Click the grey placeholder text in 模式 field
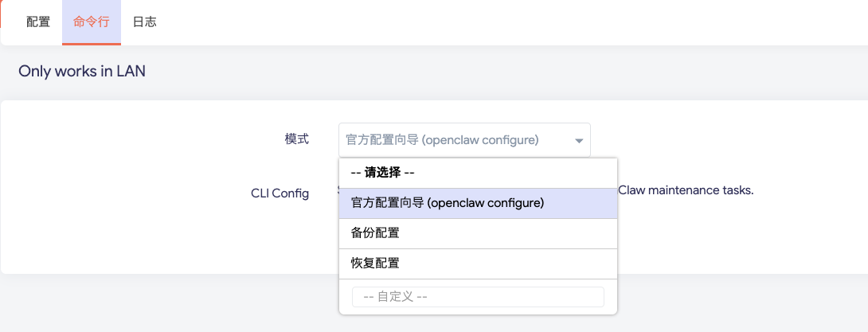This screenshot has width=868, height=332. pyautogui.click(x=442, y=140)
